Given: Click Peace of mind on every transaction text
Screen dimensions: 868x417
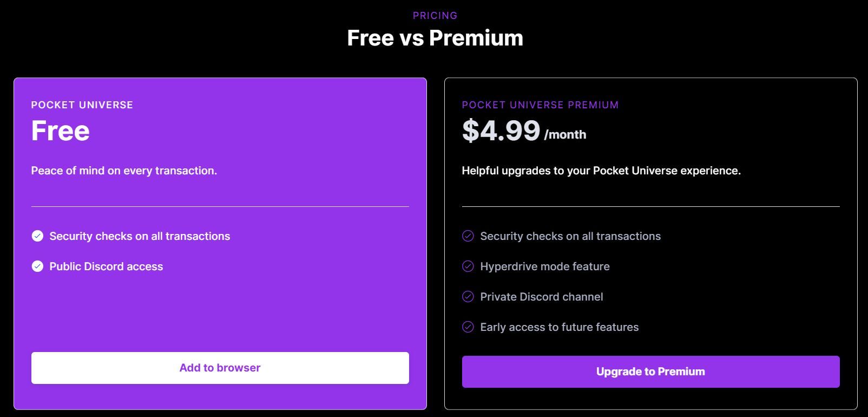Looking at the screenshot, I should (124, 171).
